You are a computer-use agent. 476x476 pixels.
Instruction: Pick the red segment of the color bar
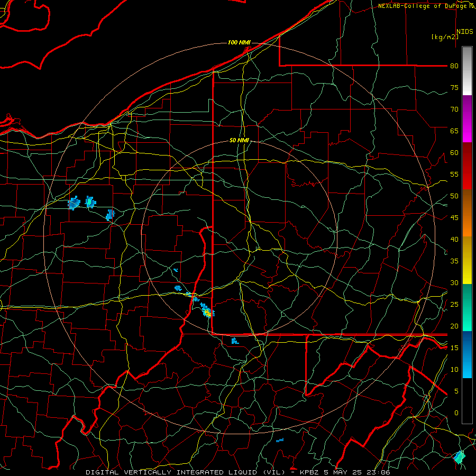pyautogui.click(x=467, y=166)
